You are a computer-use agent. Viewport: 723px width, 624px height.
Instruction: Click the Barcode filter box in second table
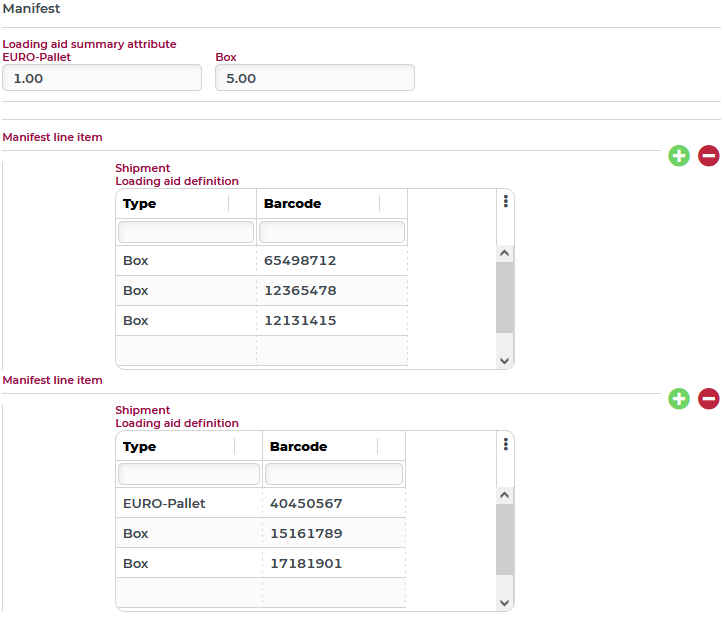coord(334,474)
